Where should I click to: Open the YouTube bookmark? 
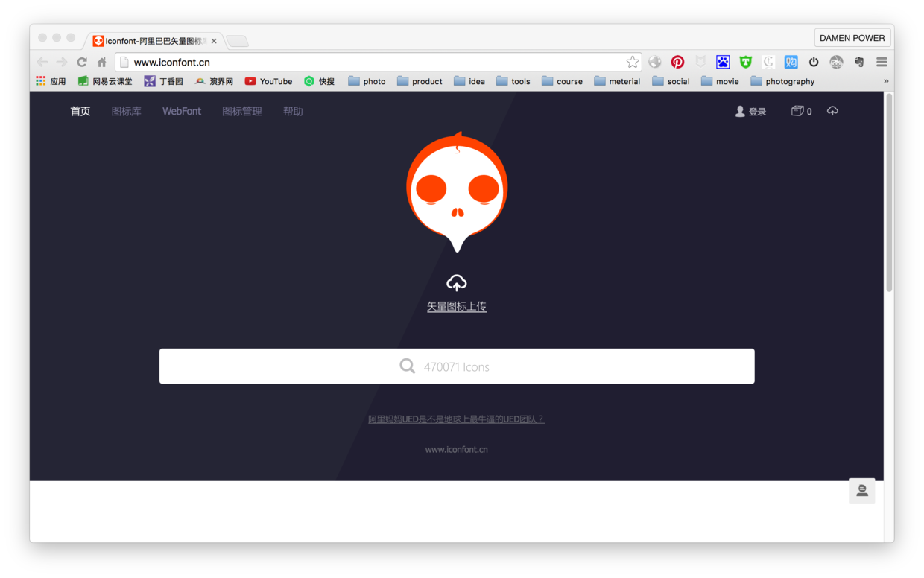(x=268, y=81)
